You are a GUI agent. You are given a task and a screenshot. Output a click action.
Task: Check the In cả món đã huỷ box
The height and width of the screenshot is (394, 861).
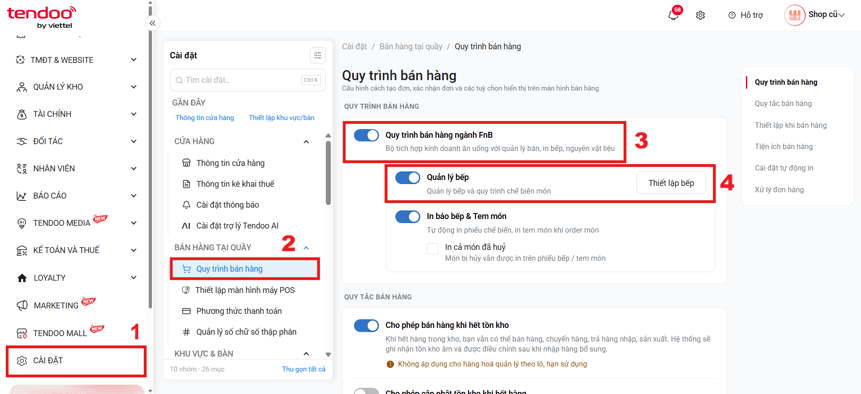(x=433, y=249)
